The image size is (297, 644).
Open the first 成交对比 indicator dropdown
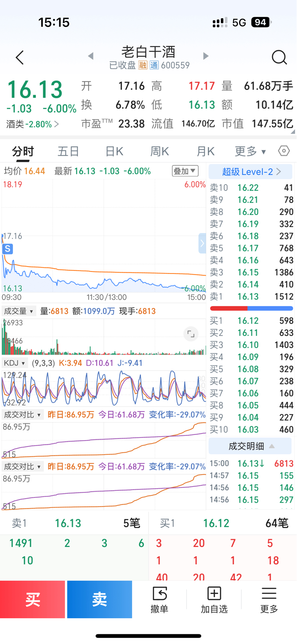tap(23, 415)
